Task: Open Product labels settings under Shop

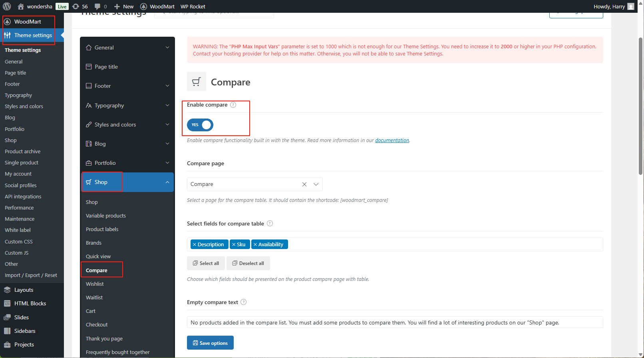Action: click(x=102, y=229)
